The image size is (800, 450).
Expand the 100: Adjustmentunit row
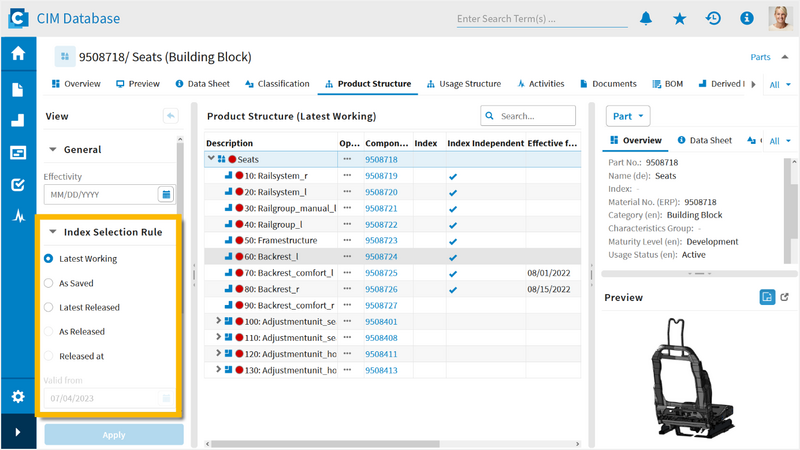coord(218,321)
